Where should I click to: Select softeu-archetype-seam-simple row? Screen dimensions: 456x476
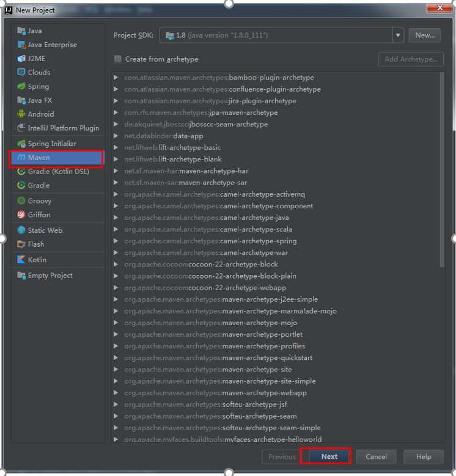click(276, 428)
